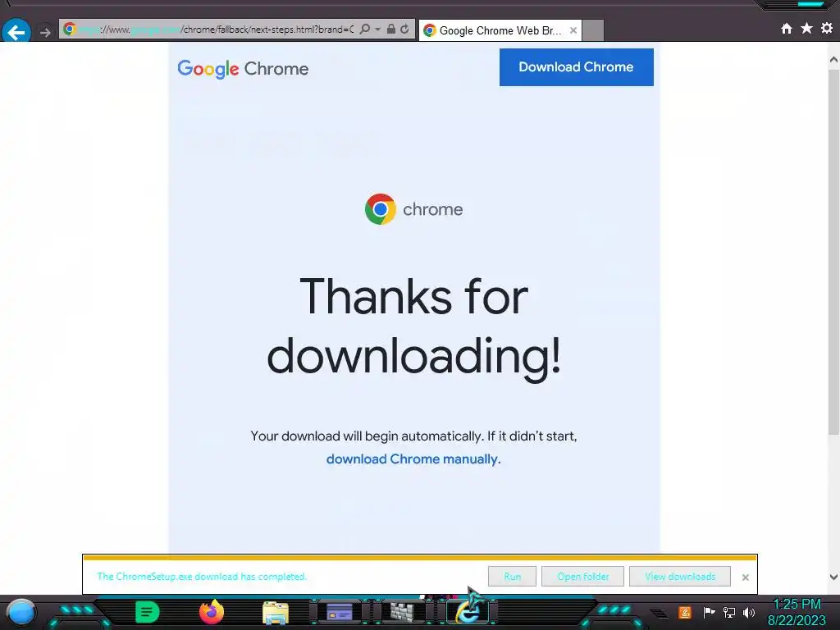Click the 'ChromeSetup.exe download has completed' message
Image resolution: width=840 pixels, height=630 pixels.
pyautogui.click(x=202, y=577)
